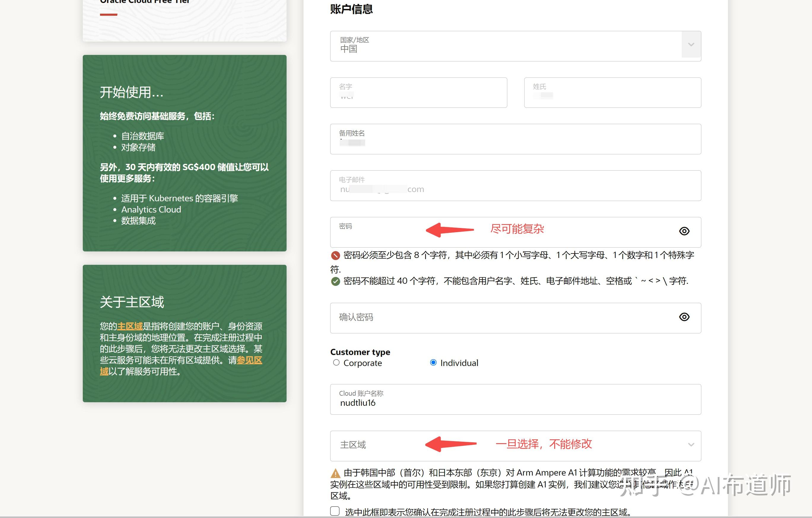Screen dimensions: 812x518
Task: Click the Customer type label
Action: pos(360,352)
